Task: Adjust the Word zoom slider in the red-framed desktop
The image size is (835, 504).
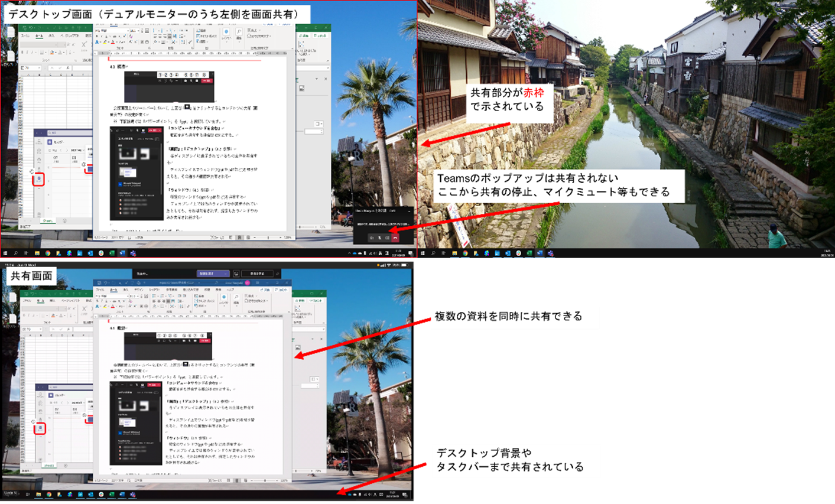Action: click(269, 238)
